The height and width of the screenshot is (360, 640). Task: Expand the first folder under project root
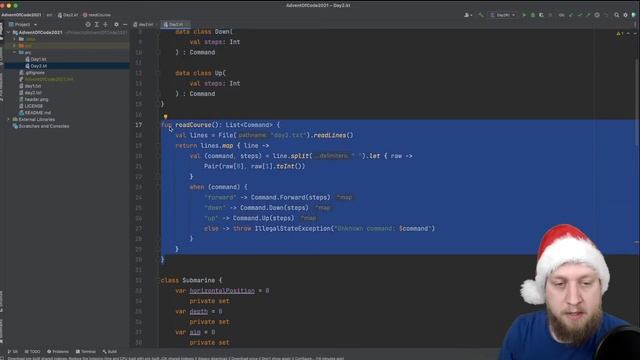tap(15, 39)
